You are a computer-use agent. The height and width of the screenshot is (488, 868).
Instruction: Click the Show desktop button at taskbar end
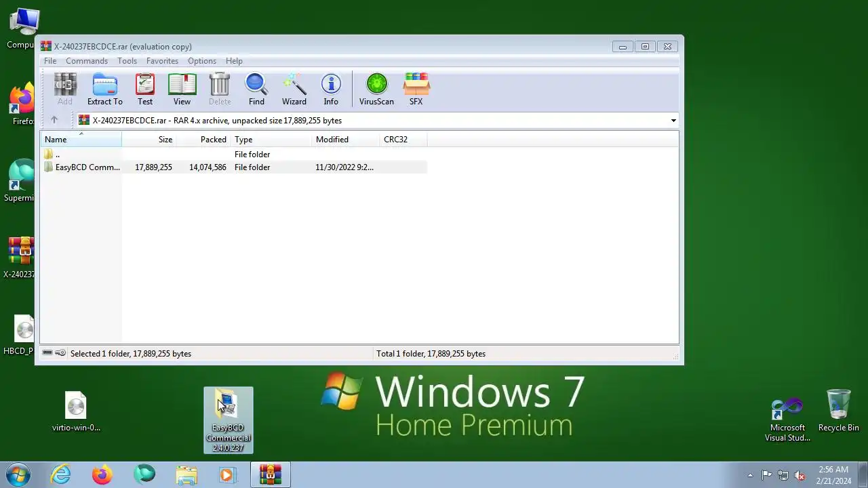863,474
